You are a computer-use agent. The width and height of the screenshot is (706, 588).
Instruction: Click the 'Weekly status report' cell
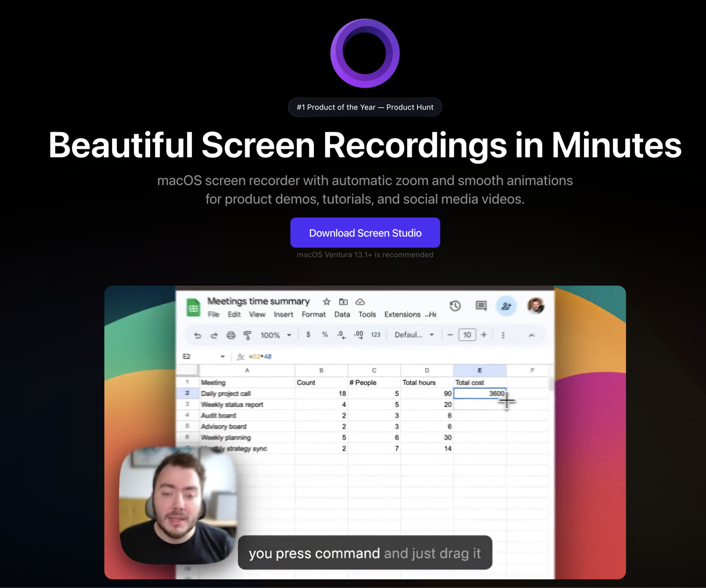pyautogui.click(x=247, y=405)
